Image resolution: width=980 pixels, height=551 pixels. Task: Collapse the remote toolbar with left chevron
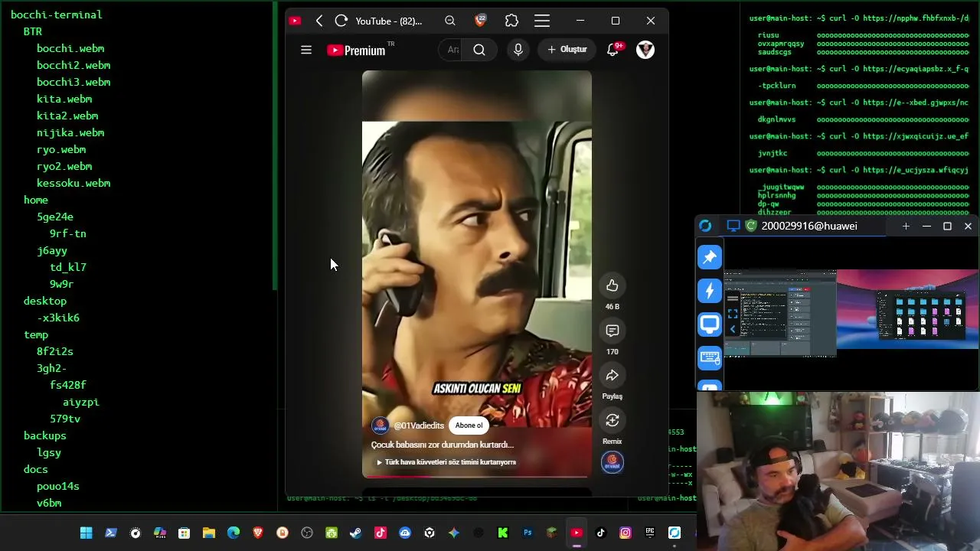pos(733,329)
